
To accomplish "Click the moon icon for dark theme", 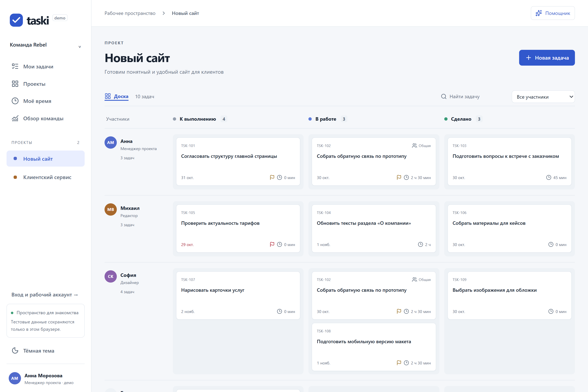I will coord(15,351).
